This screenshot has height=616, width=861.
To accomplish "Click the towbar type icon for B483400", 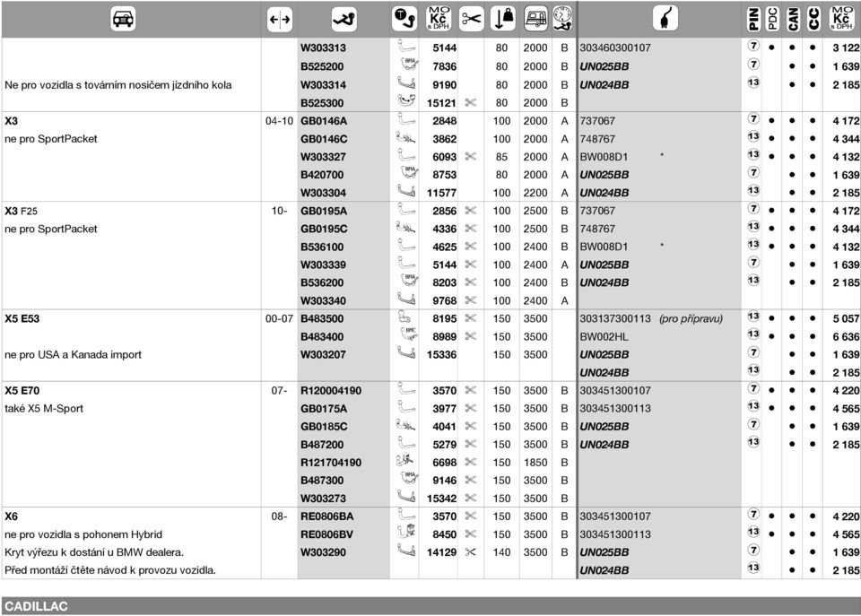I will [407, 334].
